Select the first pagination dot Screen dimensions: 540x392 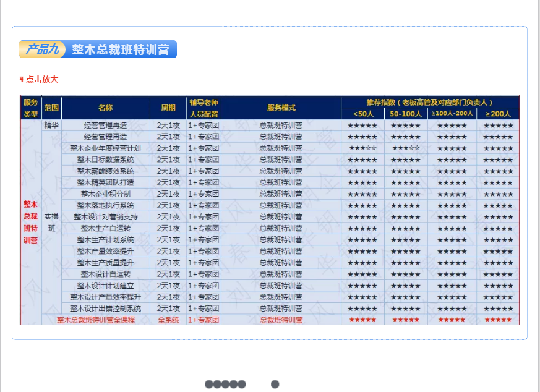point(209,385)
